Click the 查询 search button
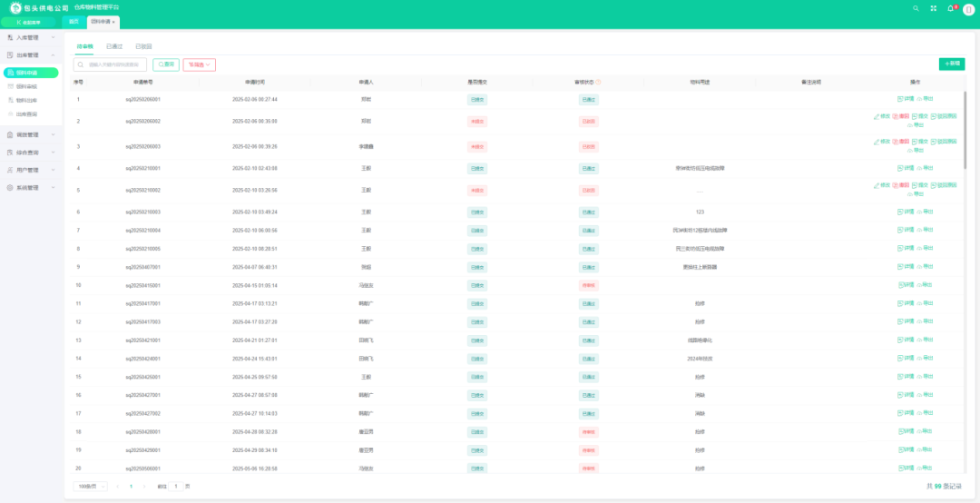This screenshot has width=980, height=503. coord(166,64)
